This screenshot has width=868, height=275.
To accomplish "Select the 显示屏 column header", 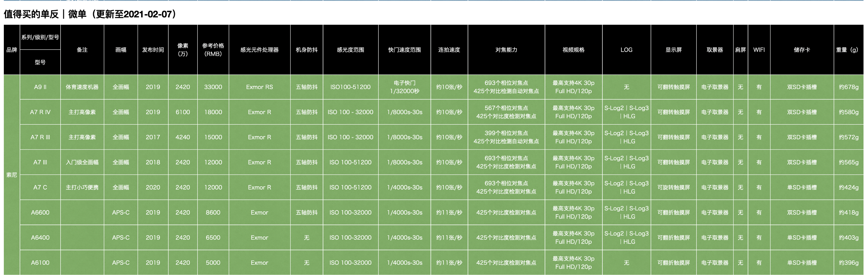I will point(674,49).
